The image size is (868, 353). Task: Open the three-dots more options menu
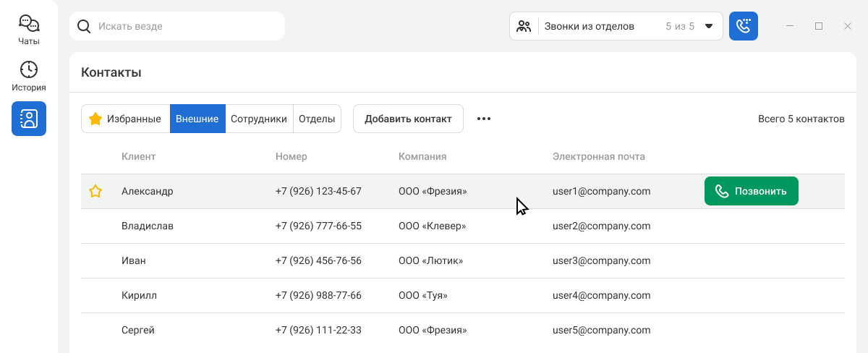click(x=484, y=119)
